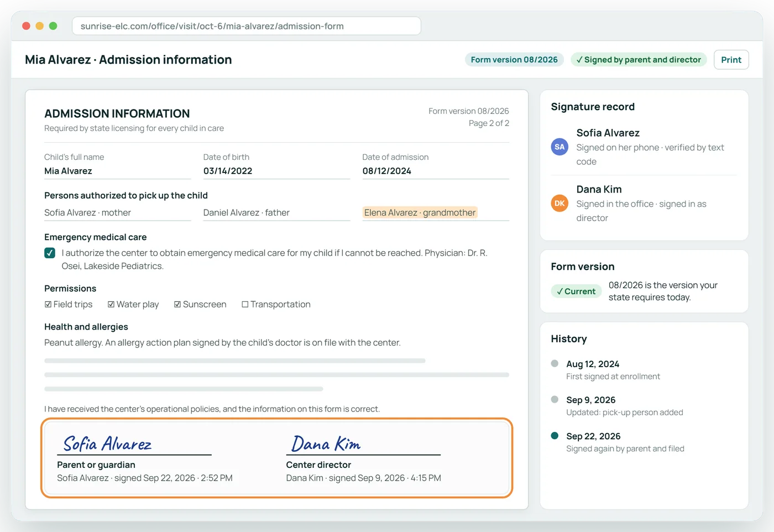
Task: Click Sofia Alvarez's SA avatar icon
Action: 559,147
